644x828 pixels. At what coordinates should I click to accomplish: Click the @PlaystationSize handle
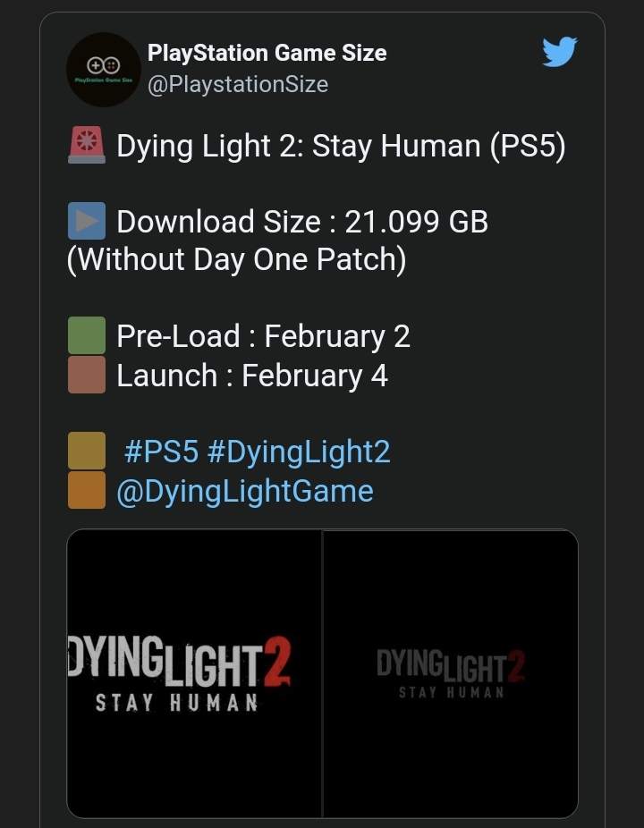click(238, 84)
